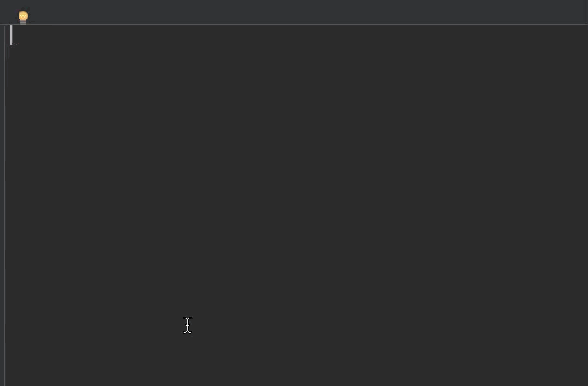The image size is (588, 386).
Task: Click the blinking text caret on line one
Action: [11, 35]
